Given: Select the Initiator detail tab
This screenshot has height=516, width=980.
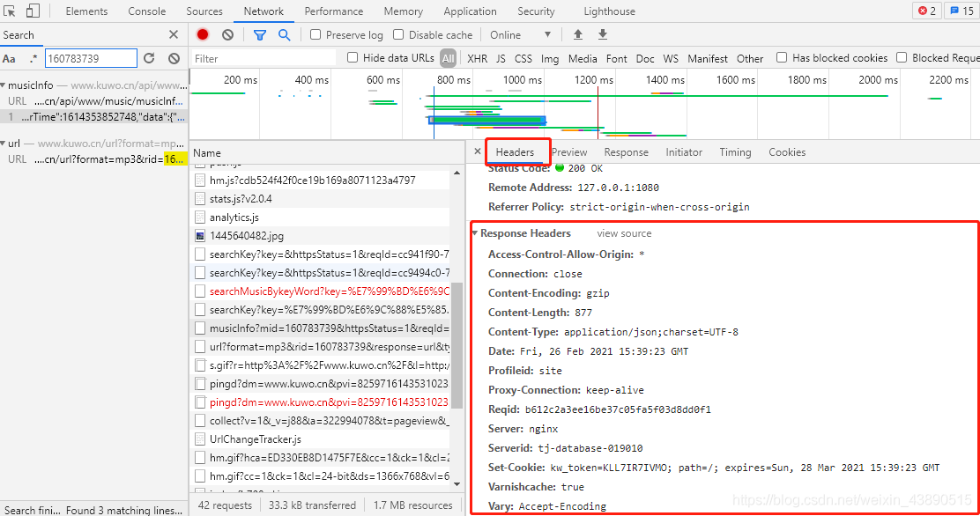Looking at the screenshot, I should coord(684,151).
